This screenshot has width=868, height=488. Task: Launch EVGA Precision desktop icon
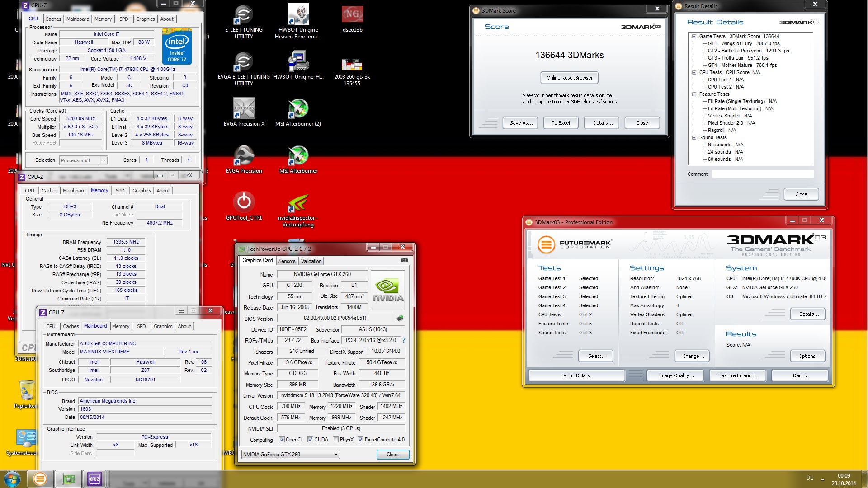coord(244,159)
